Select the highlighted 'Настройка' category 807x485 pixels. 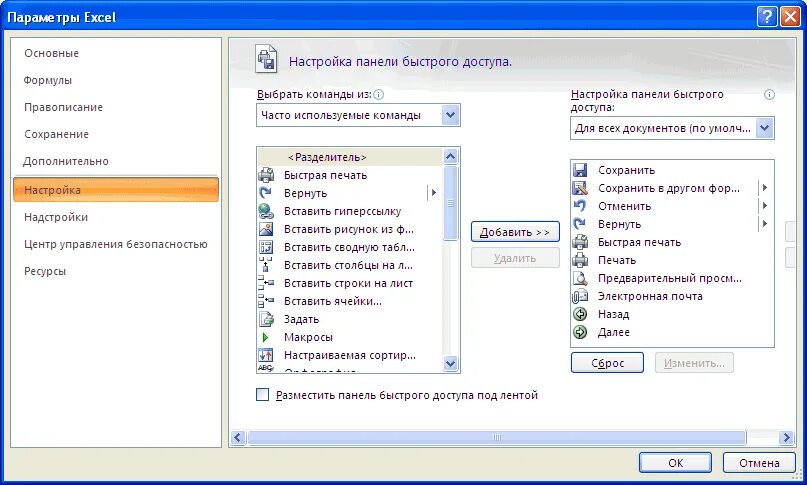[x=116, y=189]
